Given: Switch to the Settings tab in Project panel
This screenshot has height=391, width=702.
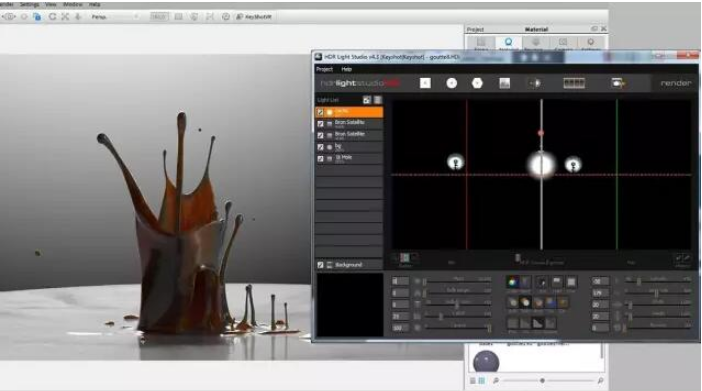Looking at the screenshot, I should (x=591, y=43).
